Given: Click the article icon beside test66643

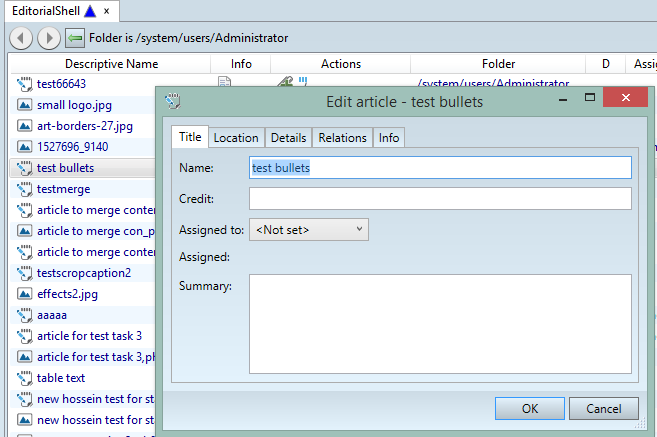Looking at the screenshot, I should (x=25, y=84).
